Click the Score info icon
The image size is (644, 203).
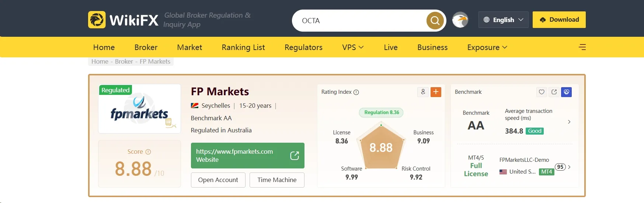coord(148,152)
